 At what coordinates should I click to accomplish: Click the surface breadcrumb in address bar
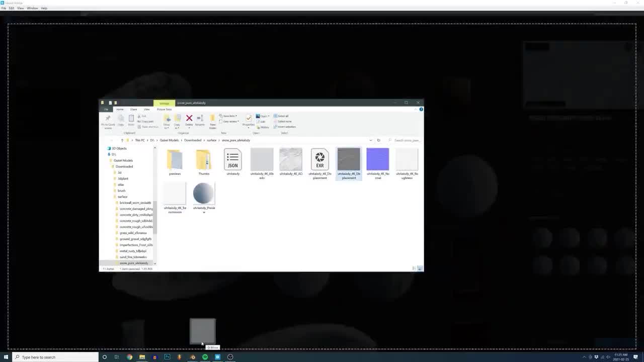211,140
